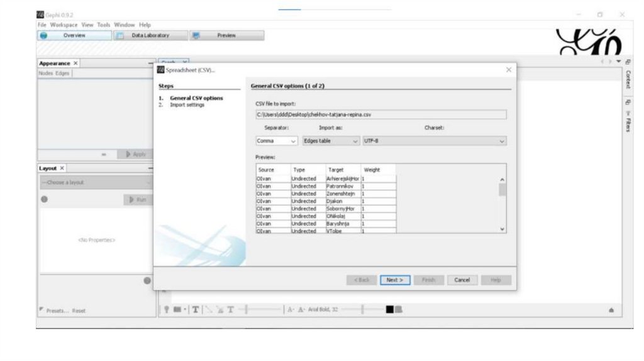The height and width of the screenshot is (361, 644).
Task: Click the Overview globe icon
Action: point(43,36)
